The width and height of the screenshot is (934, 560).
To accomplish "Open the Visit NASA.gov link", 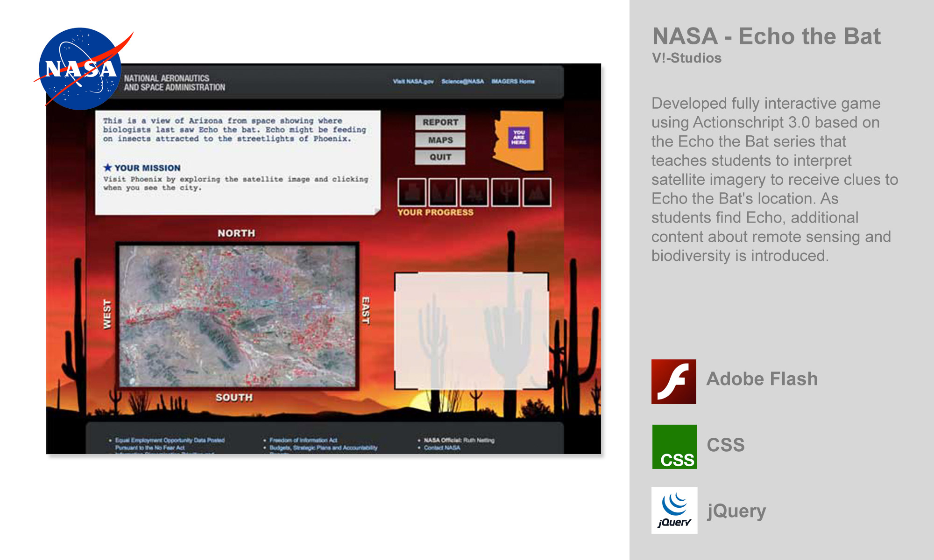I will (413, 81).
